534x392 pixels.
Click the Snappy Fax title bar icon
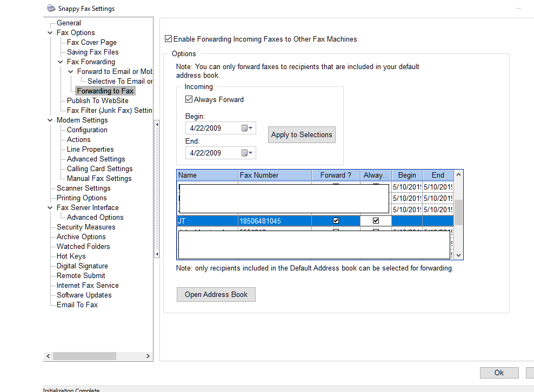pos(51,8)
